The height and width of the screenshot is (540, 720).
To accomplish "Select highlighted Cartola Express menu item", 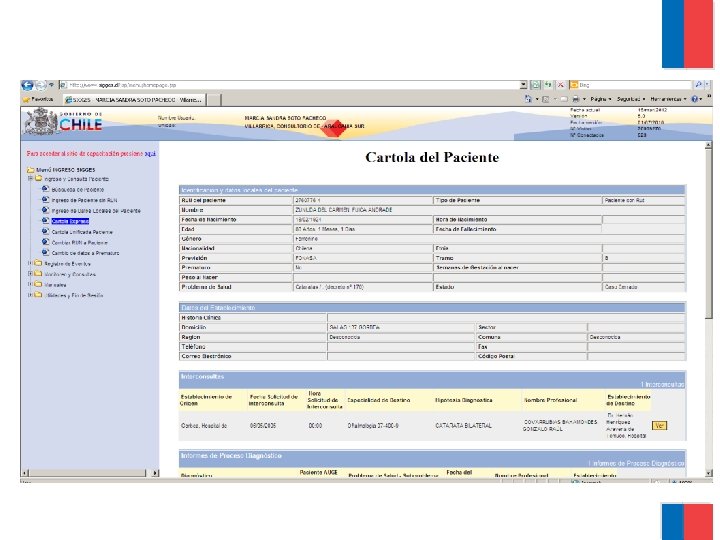I will (70, 221).
